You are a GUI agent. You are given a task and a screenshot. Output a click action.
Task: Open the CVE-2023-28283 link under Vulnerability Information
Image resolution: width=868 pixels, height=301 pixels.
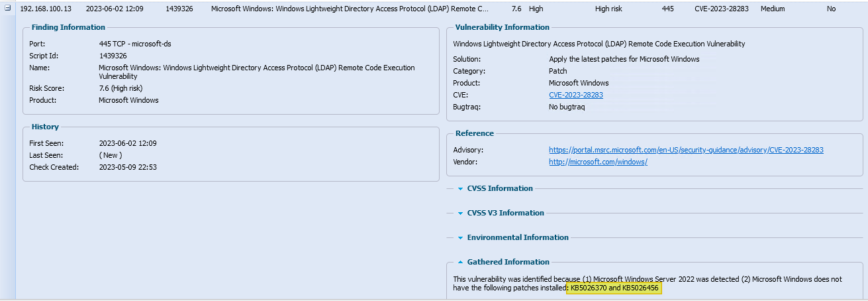[x=575, y=95]
